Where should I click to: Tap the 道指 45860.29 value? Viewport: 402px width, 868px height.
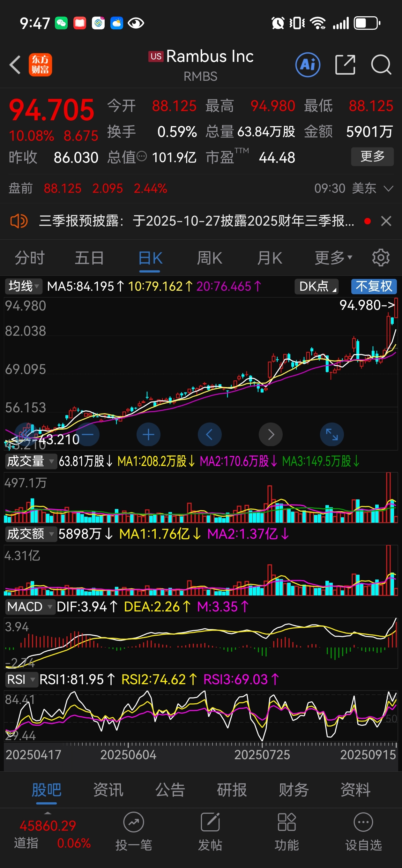[x=48, y=826]
